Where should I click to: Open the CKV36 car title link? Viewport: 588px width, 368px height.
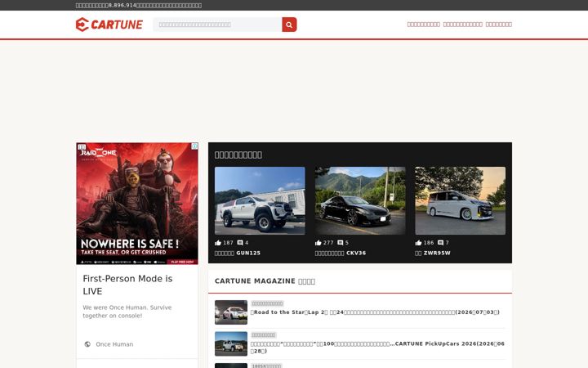(x=341, y=253)
